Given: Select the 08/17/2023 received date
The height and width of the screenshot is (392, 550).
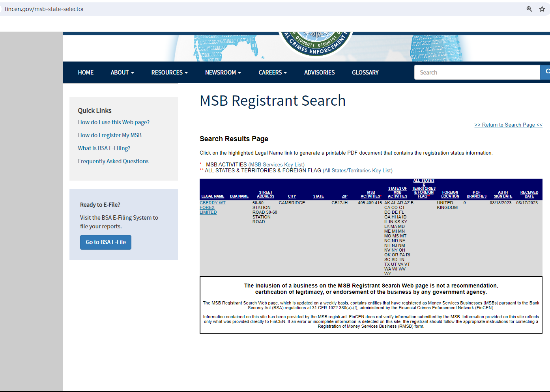Looking at the screenshot, I should [x=527, y=203].
